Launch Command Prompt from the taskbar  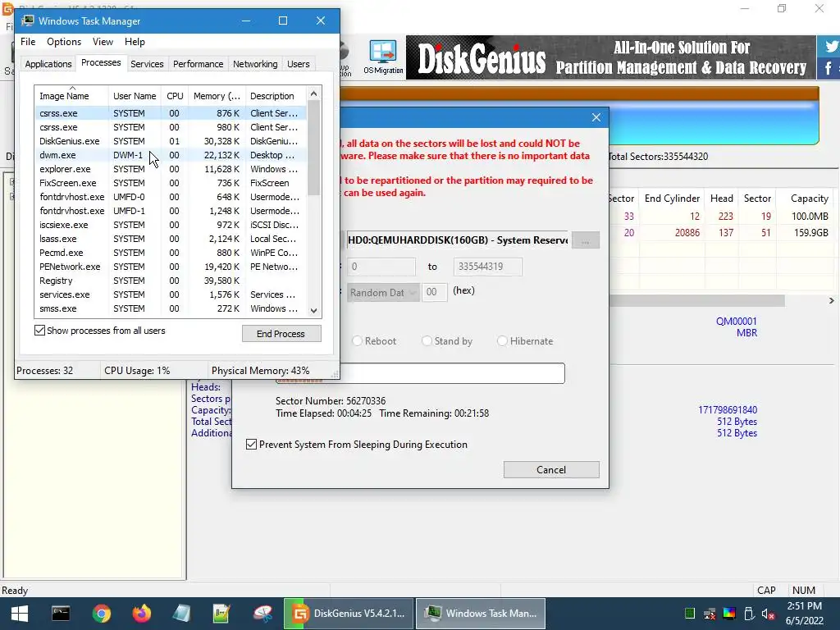[61, 614]
